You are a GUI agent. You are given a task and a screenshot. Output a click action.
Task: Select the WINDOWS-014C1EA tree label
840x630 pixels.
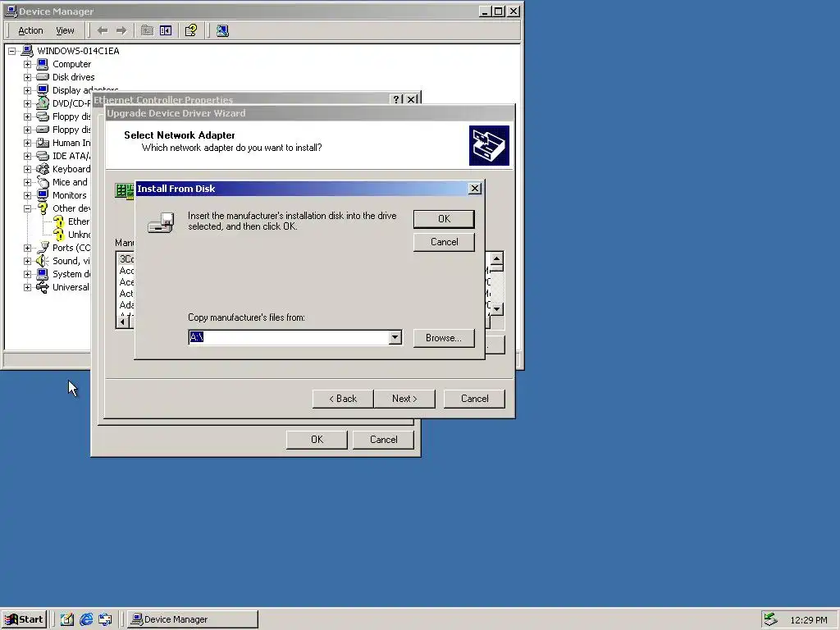(x=78, y=51)
